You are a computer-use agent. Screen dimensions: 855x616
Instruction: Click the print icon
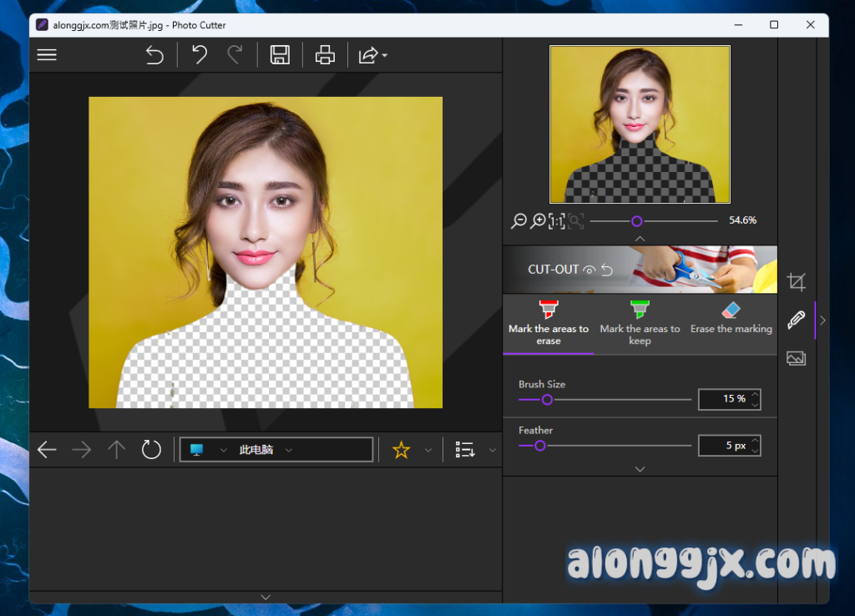[325, 56]
